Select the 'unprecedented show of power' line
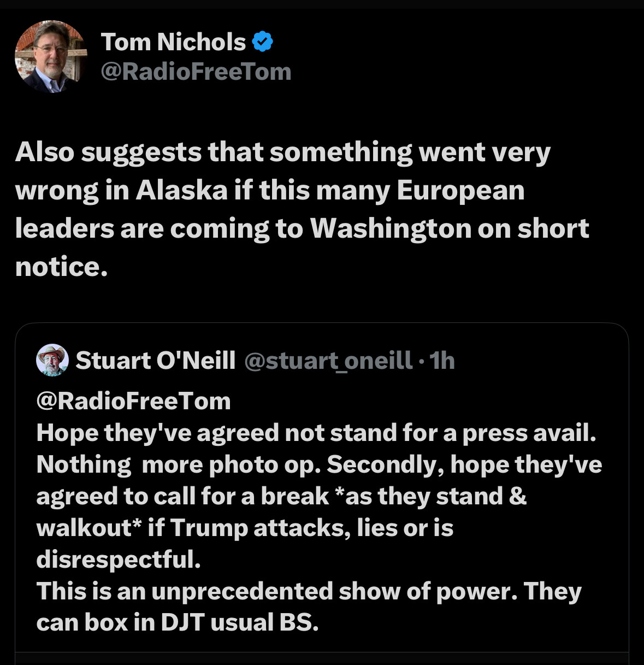 click(309, 592)
